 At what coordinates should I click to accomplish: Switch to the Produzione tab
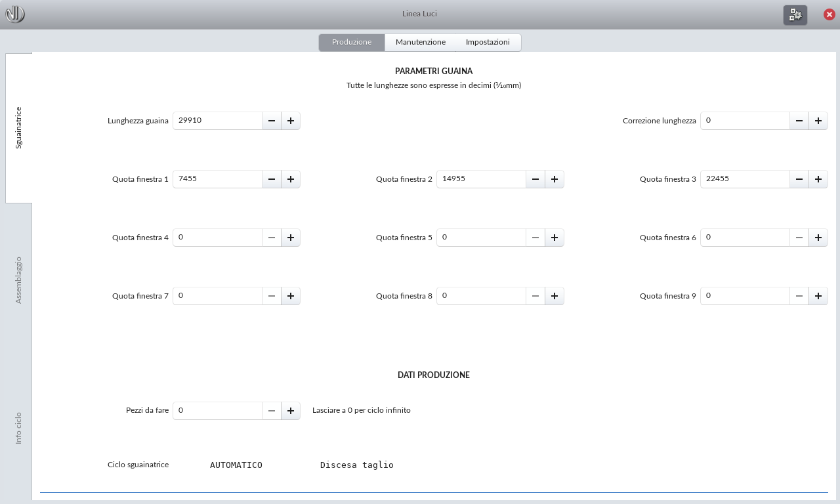[352, 42]
